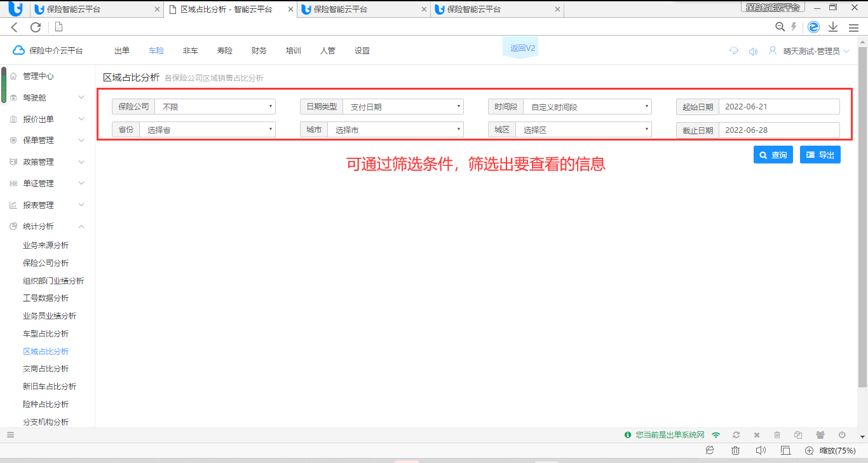Open the 培训 top menu
The image size is (868, 463).
(x=294, y=51)
